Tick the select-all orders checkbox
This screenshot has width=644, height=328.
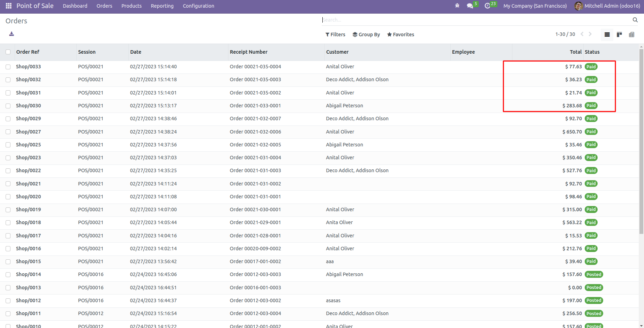coord(8,52)
